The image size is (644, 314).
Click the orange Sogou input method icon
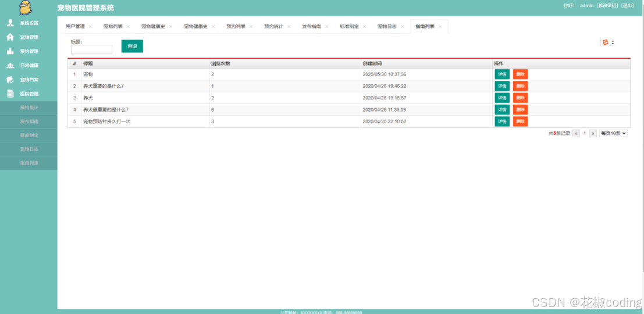605,42
